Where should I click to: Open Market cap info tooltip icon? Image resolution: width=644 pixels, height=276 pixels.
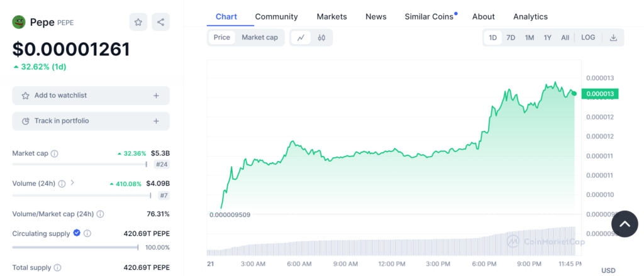54,153
